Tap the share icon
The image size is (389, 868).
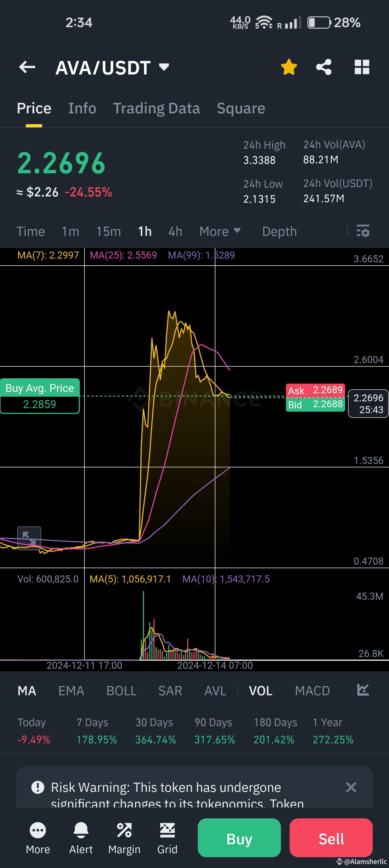coord(324,67)
